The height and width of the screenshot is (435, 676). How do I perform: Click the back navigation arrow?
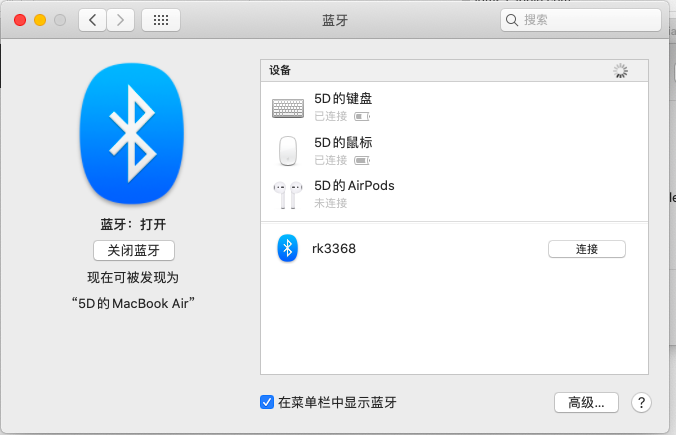point(92,20)
